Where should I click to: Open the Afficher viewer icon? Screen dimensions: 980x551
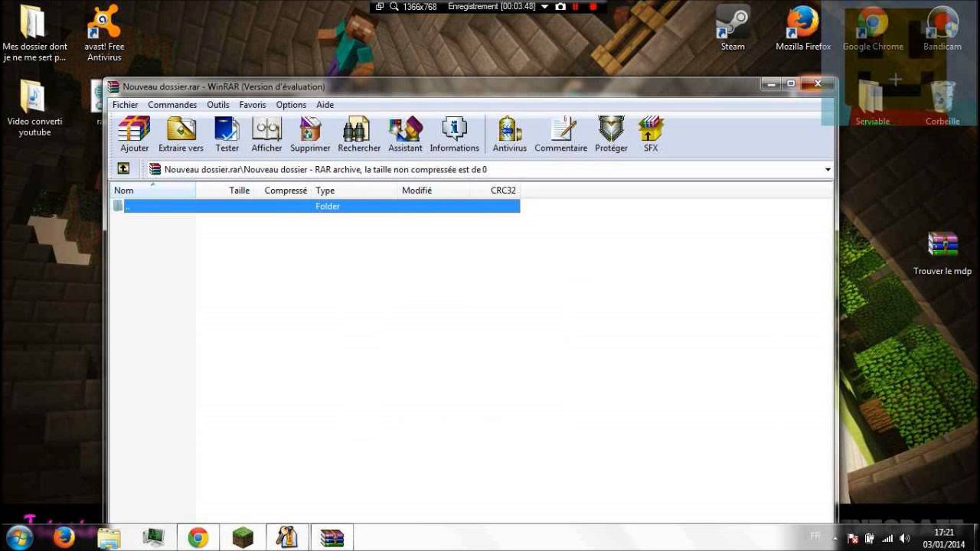[266, 135]
